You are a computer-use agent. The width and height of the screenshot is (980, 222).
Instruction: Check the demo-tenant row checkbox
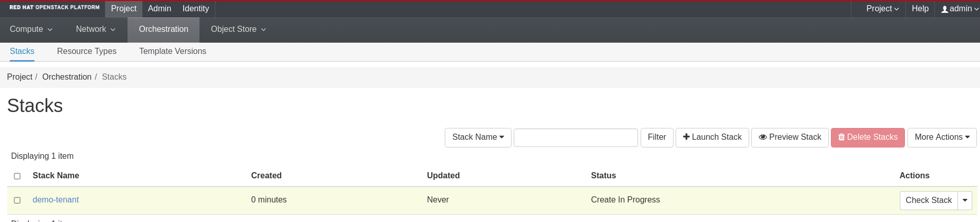pos(17,200)
